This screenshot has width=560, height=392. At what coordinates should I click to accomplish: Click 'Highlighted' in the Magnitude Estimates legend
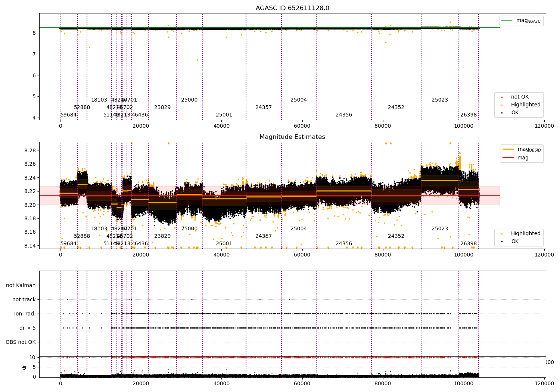point(520,234)
